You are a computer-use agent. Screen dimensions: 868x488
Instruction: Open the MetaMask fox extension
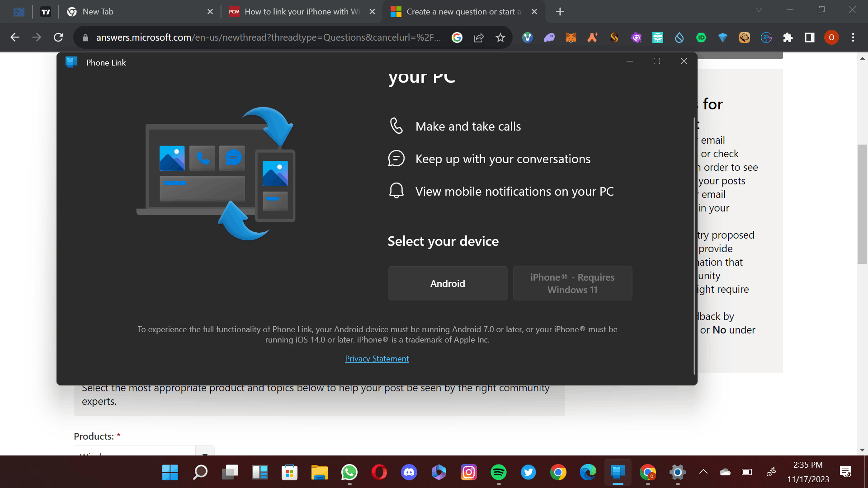[x=571, y=38]
